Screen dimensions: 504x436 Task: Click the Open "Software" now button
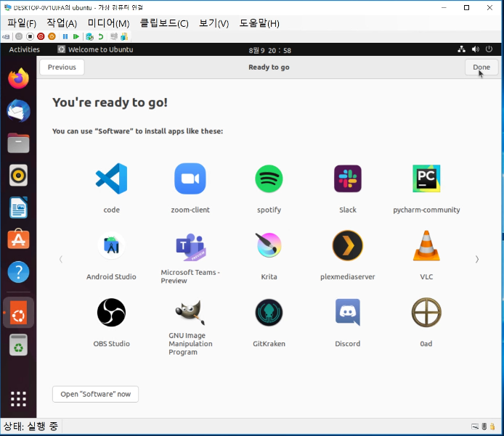pos(95,394)
